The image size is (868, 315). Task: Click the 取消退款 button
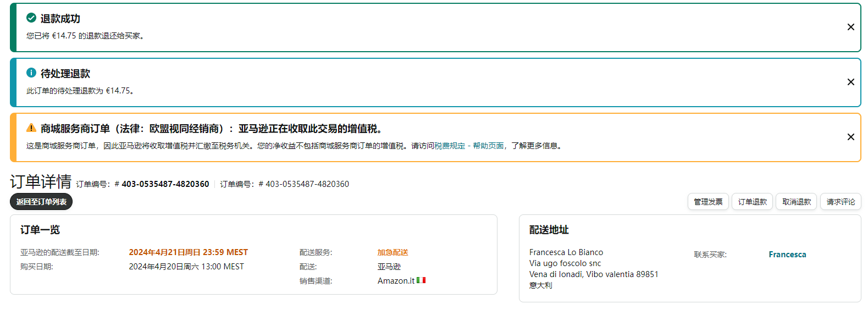pos(796,202)
